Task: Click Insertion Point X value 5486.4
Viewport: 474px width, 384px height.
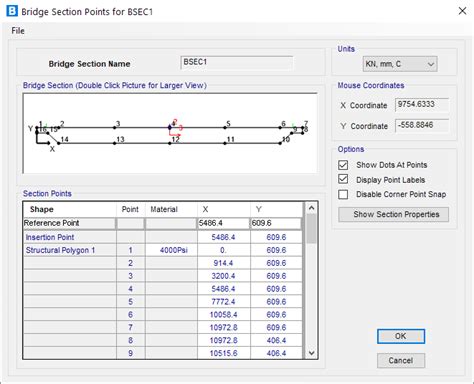Action: pyautogui.click(x=224, y=237)
